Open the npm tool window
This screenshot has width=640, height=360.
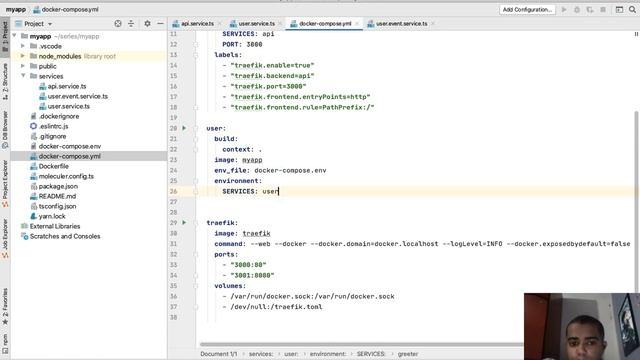[5, 344]
